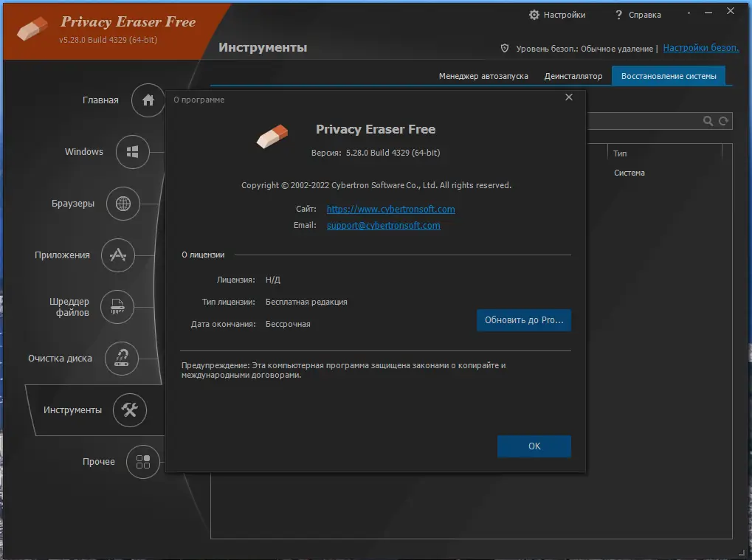The image size is (752, 560).
Task: Click the window resize grip in the corner
Action: (743, 552)
